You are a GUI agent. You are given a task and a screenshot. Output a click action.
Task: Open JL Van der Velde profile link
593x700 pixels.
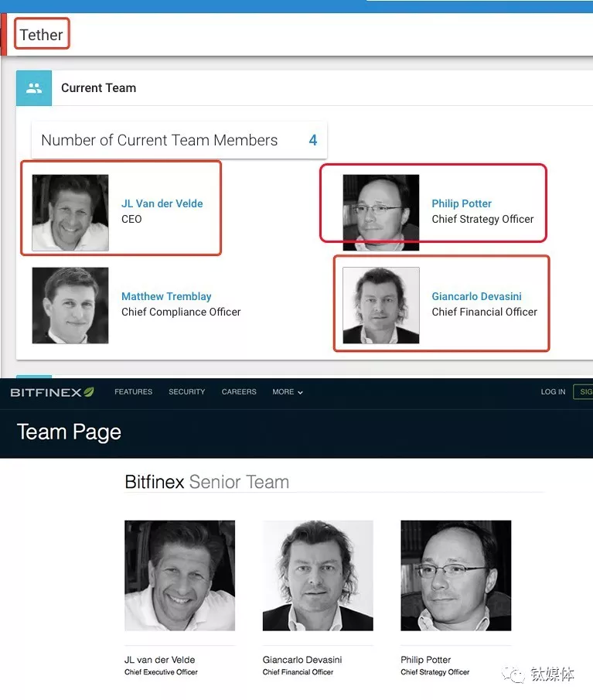click(x=162, y=203)
